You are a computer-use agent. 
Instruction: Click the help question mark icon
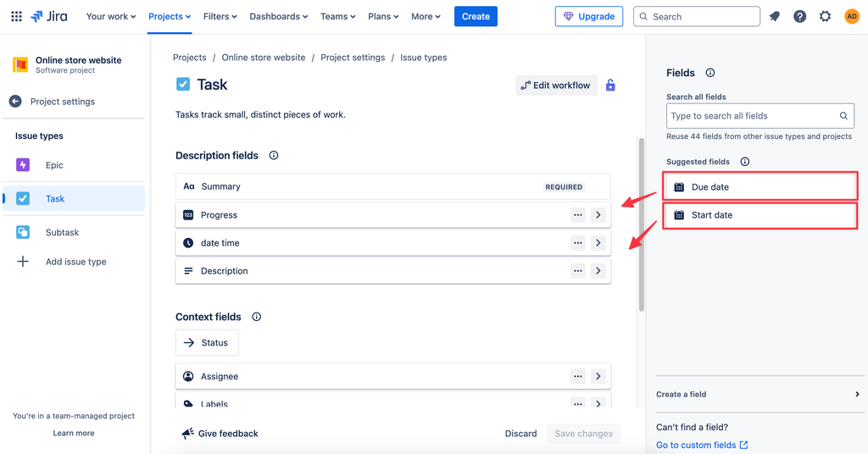click(799, 16)
